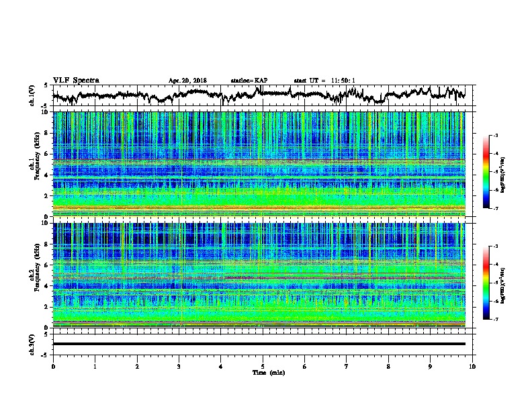The image size is (532, 411).
Task: Select the 'Time (min)' axis title
Action: [269, 373]
